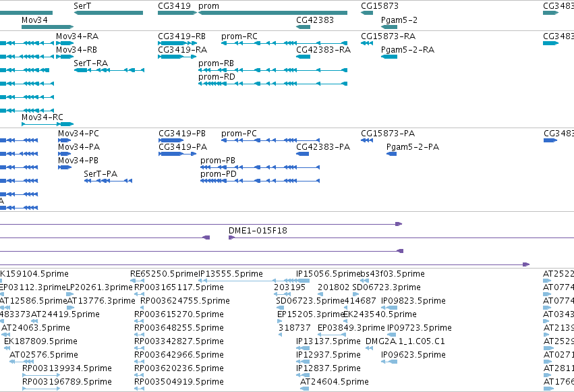Select the SerT-PA protein feature

click(x=108, y=181)
